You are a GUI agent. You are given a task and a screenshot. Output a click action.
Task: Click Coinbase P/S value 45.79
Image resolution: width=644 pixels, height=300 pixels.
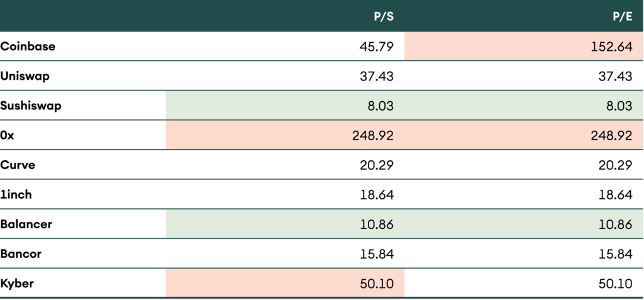[377, 47]
